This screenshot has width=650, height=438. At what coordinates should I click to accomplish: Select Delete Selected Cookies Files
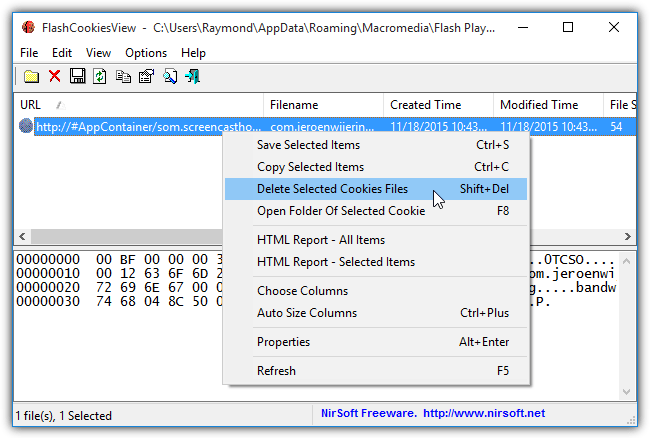click(376, 189)
